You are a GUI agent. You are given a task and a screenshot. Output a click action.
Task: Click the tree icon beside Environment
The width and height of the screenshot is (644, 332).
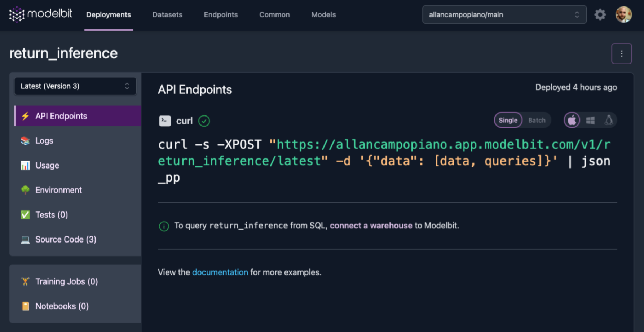click(x=25, y=190)
